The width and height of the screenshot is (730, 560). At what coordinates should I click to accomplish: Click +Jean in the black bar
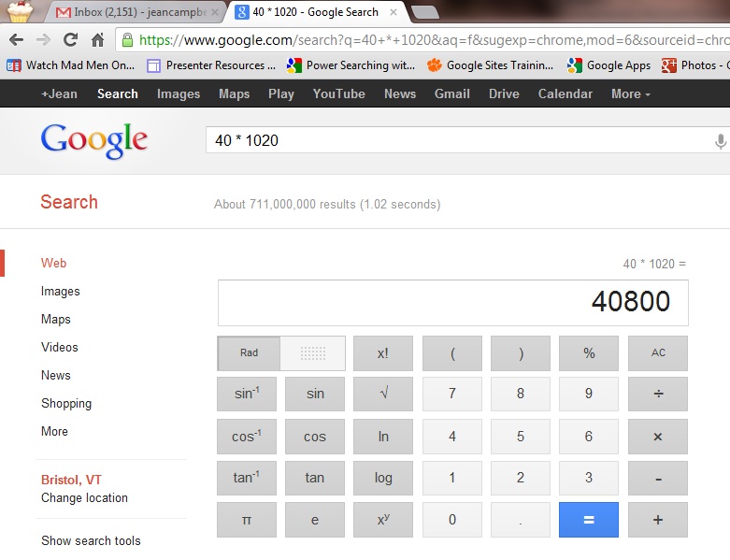(x=59, y=93)
